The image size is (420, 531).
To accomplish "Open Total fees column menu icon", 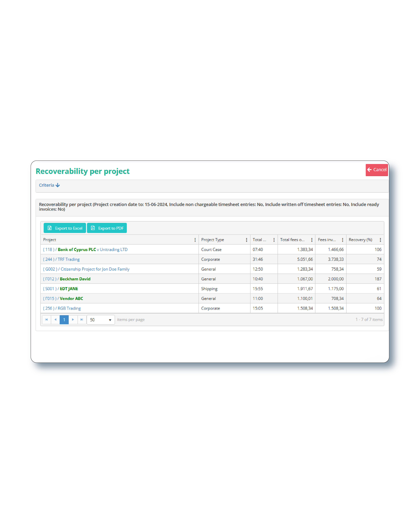I will [x=312, y=240].
